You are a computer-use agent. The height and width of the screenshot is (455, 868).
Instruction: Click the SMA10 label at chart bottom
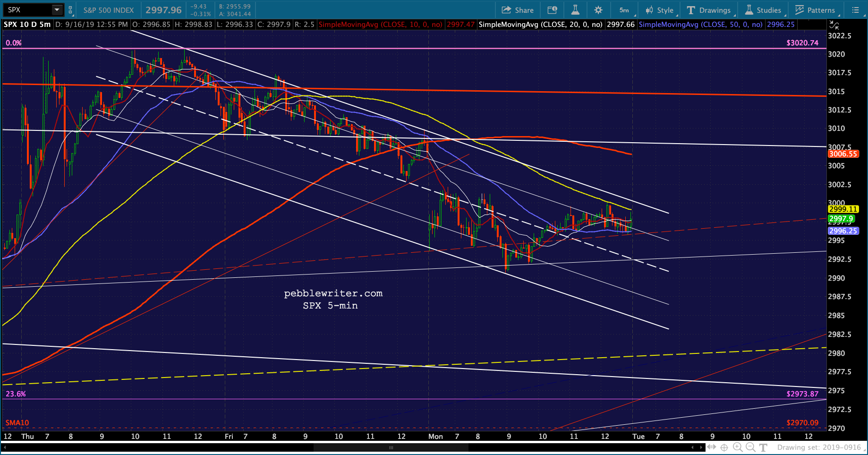coord(17,423)
